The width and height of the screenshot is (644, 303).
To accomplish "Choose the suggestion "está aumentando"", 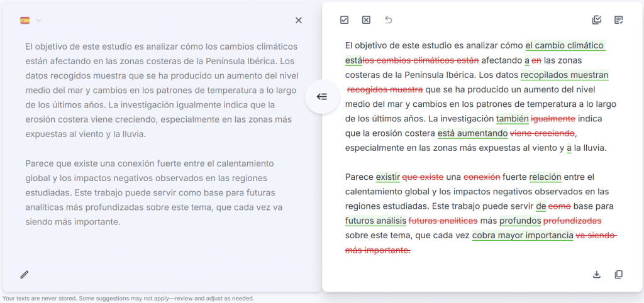I will pyautogui.click(x=472, y=133).
